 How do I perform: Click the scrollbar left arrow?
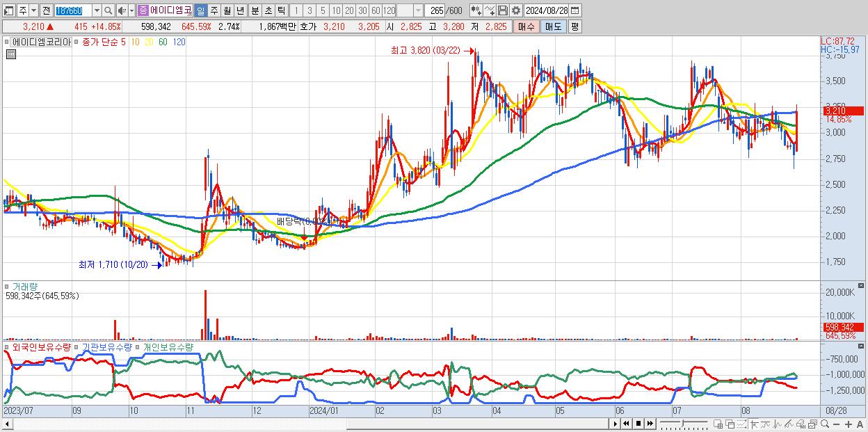[8, 424]
